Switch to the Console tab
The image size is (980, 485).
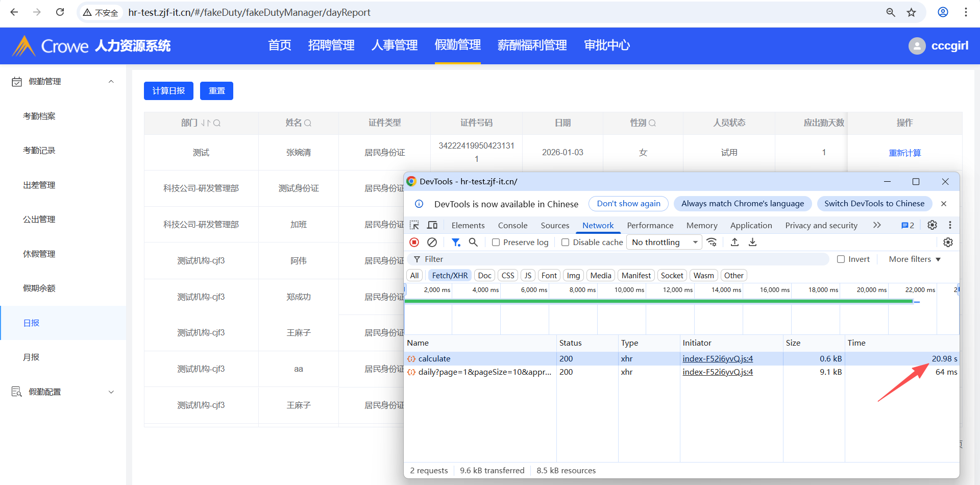pos(512,226)
